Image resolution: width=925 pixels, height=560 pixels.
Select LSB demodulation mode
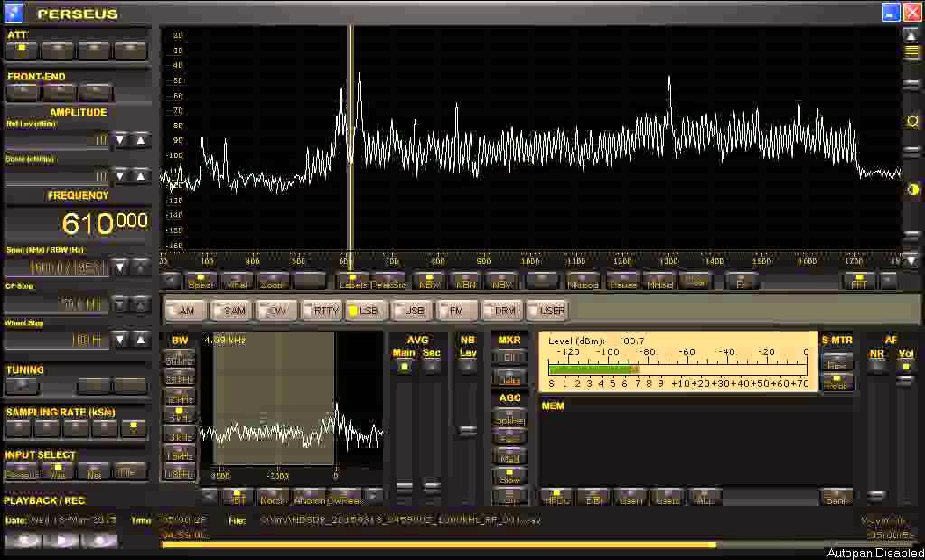tap(367, 311)
